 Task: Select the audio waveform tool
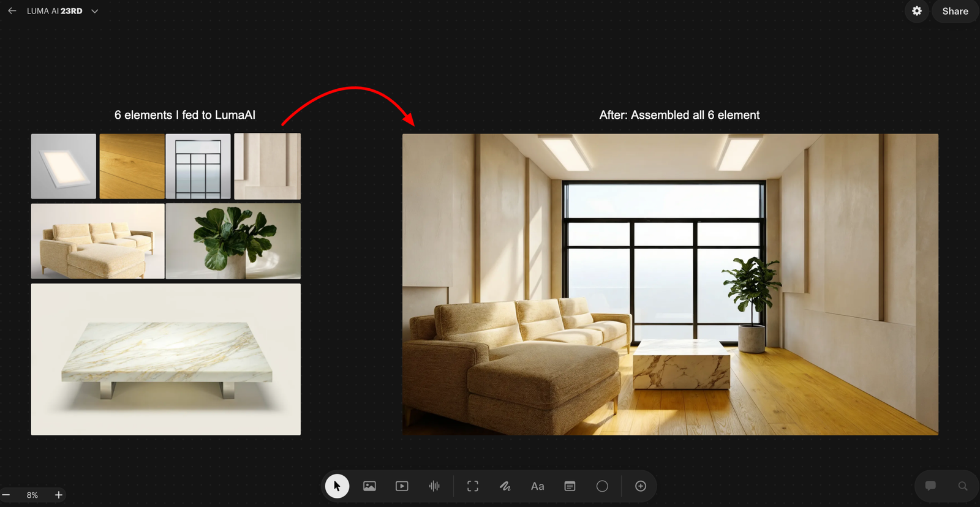pos(434,486)
